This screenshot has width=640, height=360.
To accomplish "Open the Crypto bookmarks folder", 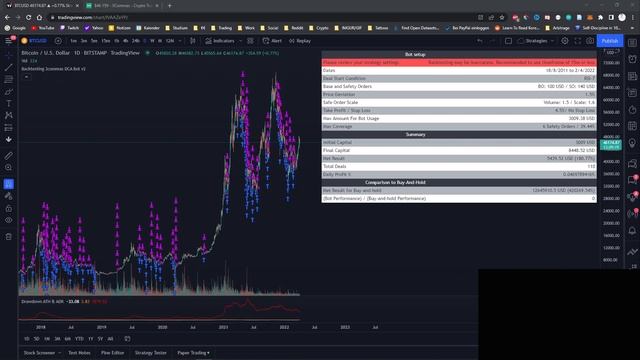I will pyautogui.click(x=319, y=28).
